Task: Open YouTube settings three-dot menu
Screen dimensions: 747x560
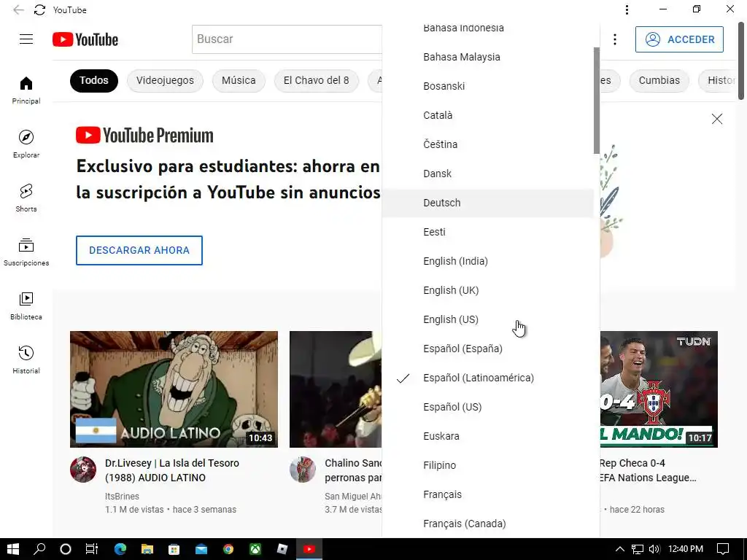Action: click(x=615, y=39)
